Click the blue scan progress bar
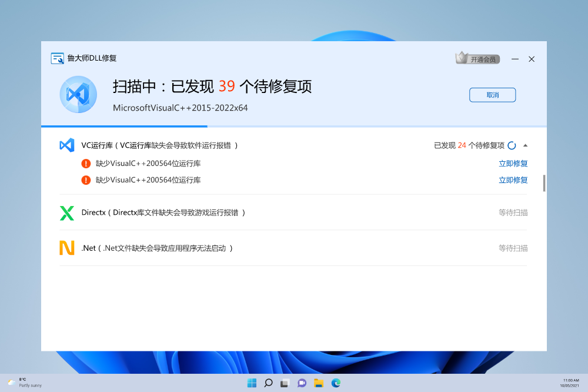The image size is (588, 392). (124, 126)
